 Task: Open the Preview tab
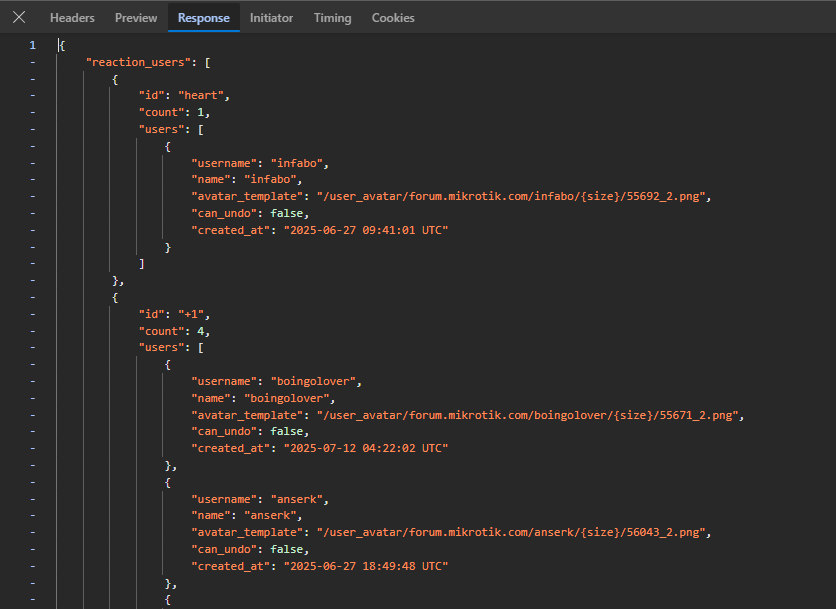[x=136, y=18]
